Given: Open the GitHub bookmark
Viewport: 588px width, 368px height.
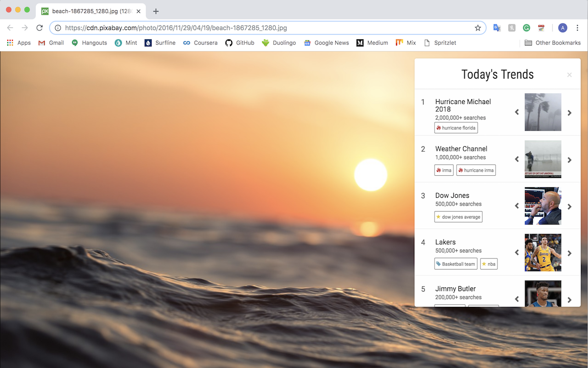Looking at the screenshot, I should (240, 43).
